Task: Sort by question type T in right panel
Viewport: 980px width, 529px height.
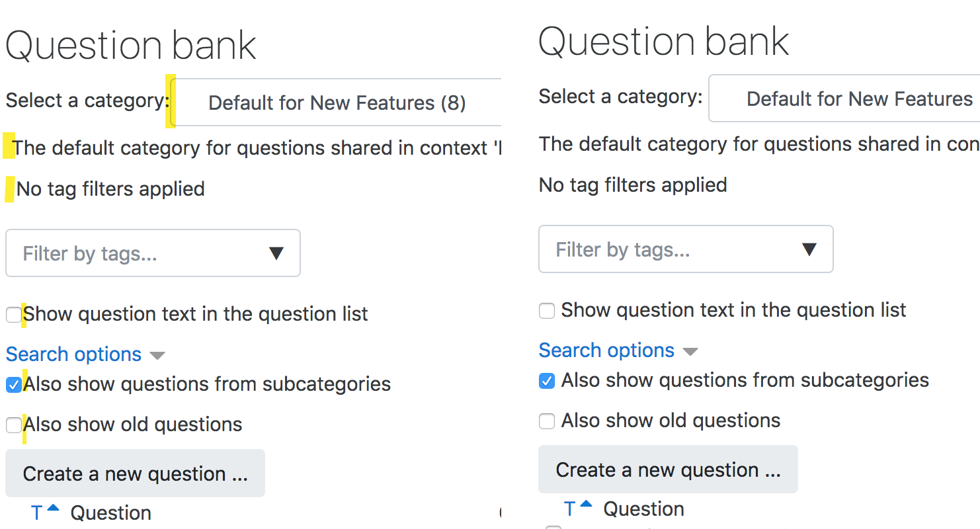Action: click(x=570, y=509)
